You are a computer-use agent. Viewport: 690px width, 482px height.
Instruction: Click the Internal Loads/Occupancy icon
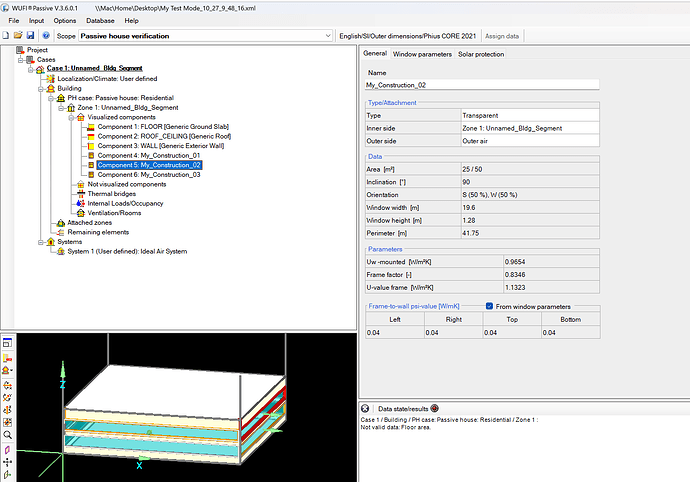coord(81,203)
